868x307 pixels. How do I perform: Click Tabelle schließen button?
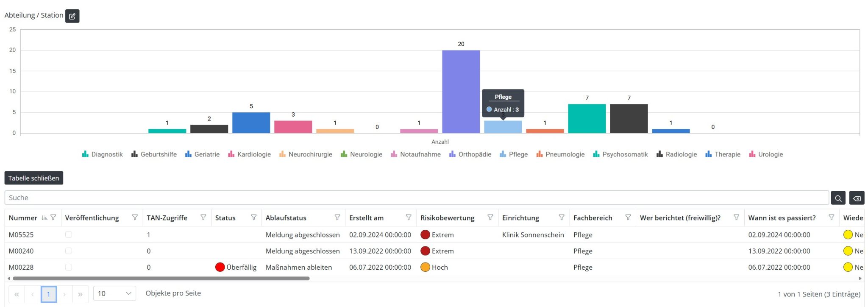point(34,178)
